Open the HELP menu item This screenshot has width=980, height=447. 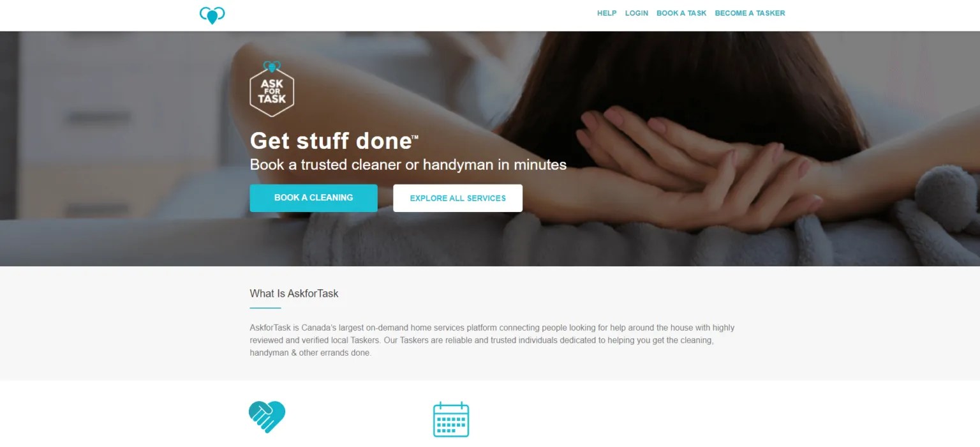coord(607,13)
